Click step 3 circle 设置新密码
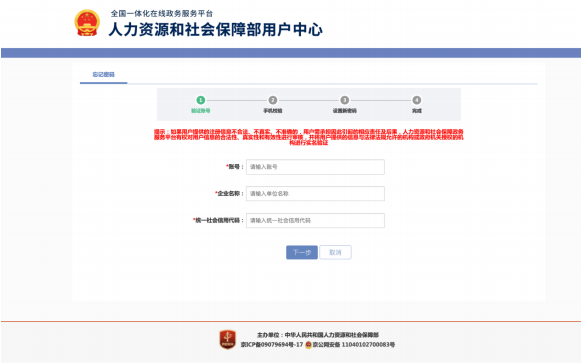This screenshot has width=581, height=363. tap(345, 100)
